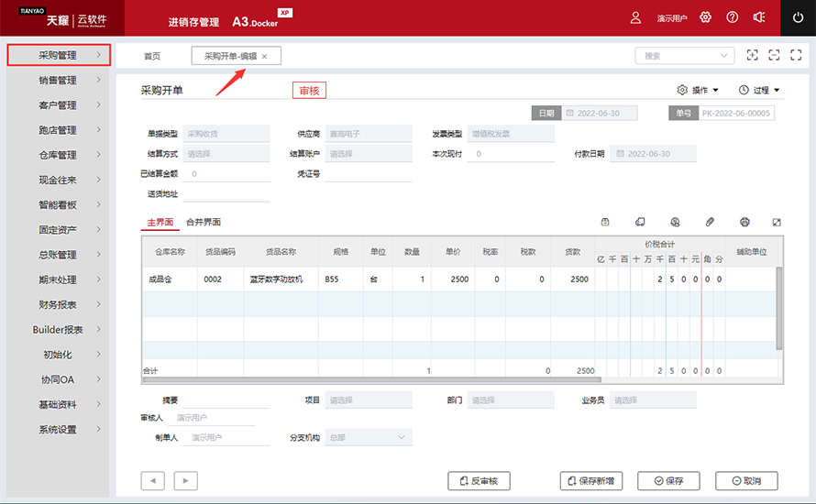The height and width of the screenshot is (504, 816).
Task: Click the settings gear in header
Action: click(x=705, y=17)
